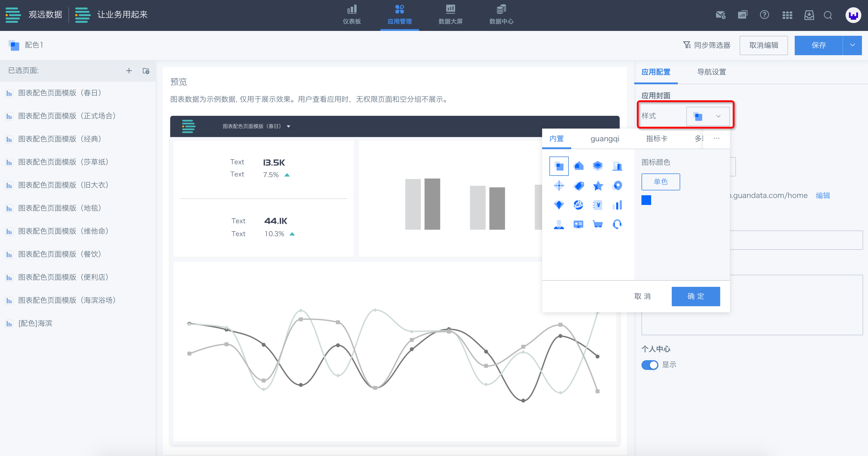Open the 样式 icon dropdown

[x=707, y=116]
